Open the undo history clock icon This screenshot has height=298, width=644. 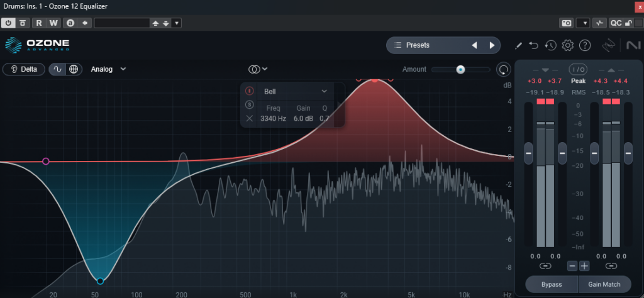point(550,45)
